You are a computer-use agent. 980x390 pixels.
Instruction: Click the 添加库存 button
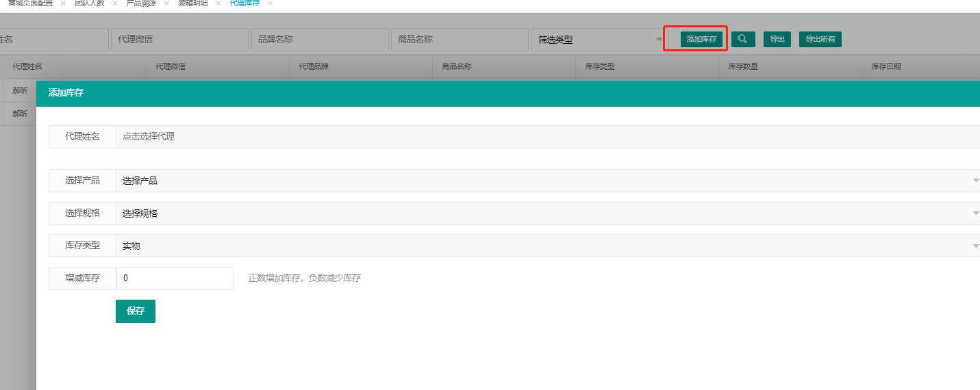tap(701, 39)
